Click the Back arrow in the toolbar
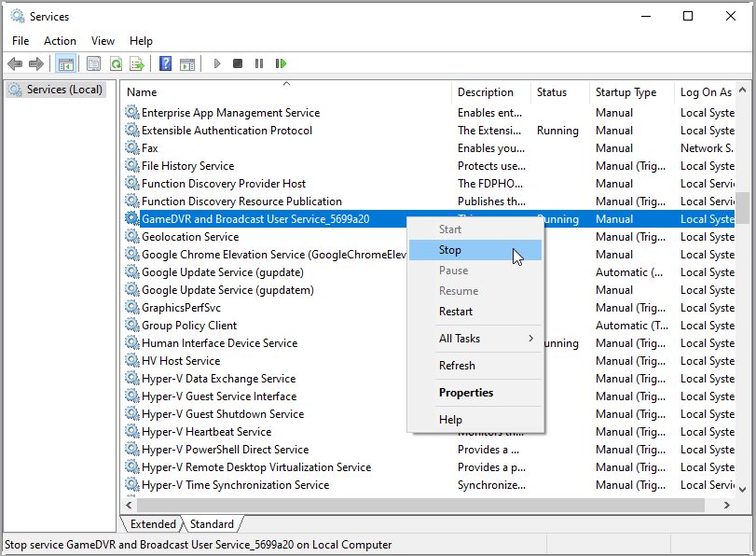This screenshot has height=556, width=756. coord(15,63)
